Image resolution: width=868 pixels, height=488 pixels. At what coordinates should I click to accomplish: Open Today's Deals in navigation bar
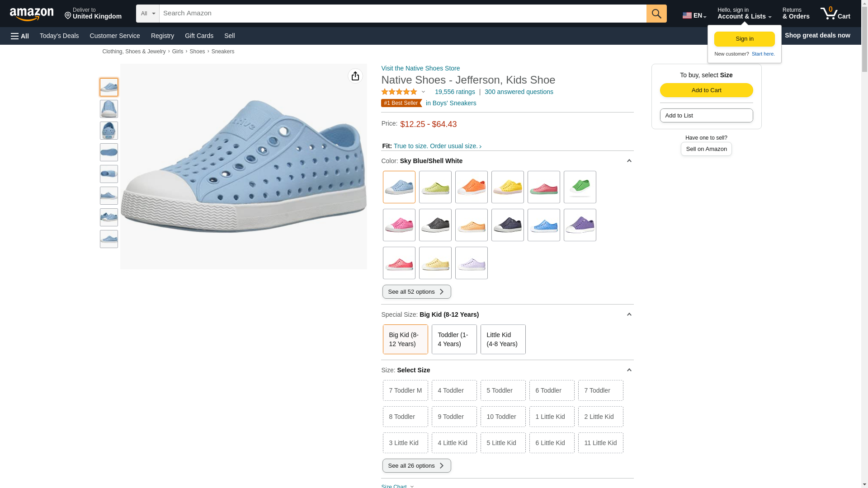pos(59,36)
